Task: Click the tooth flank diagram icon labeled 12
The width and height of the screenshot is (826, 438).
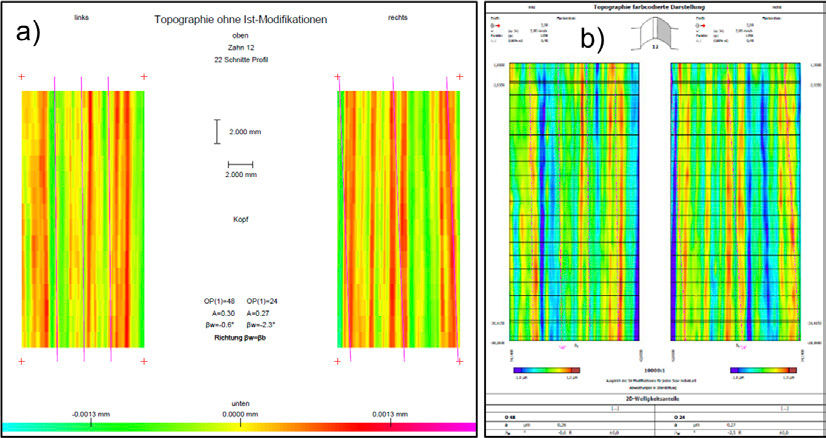Action: click(655, 33)
